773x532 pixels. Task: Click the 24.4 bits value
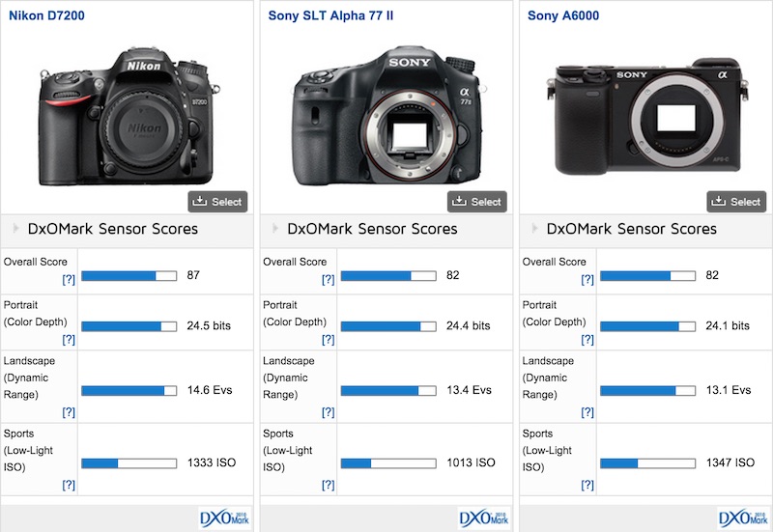(x=469, y=325)
